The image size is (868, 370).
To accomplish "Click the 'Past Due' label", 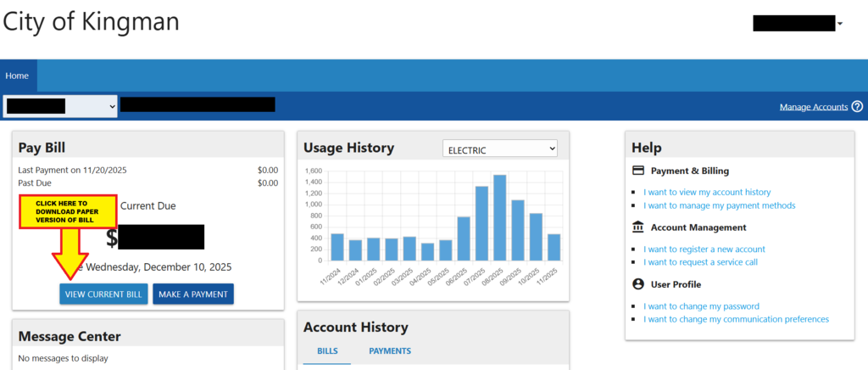I will [x=35, y=182].
